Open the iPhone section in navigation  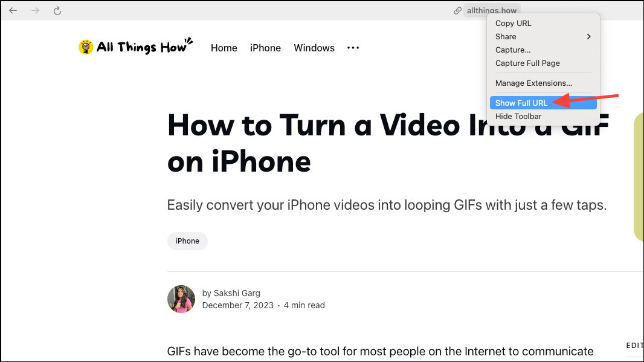(x=265, y=48)
